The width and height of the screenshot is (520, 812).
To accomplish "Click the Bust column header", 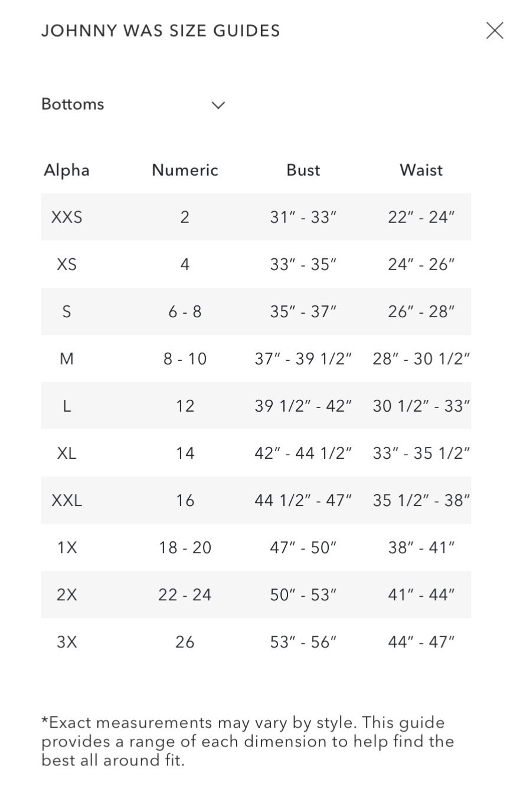I will coord(303,170).
